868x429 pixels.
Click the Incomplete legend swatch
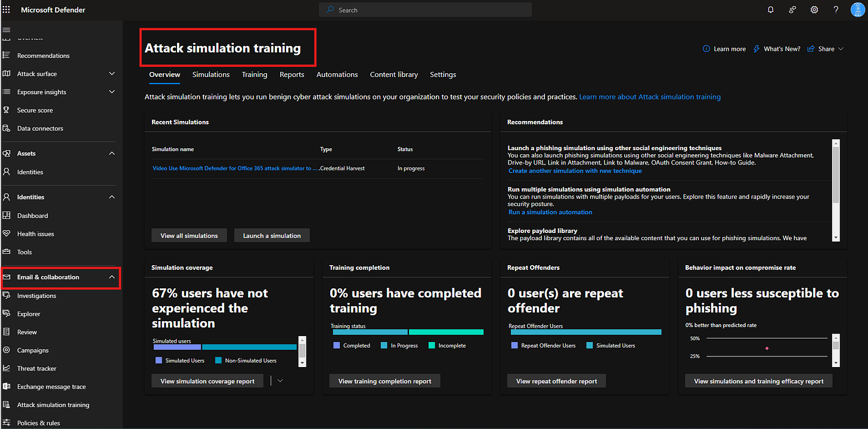click(x=432, y=346)
